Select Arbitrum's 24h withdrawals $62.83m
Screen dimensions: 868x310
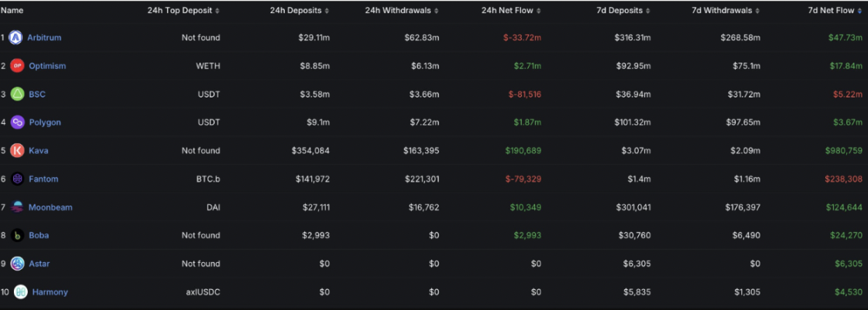422,38
